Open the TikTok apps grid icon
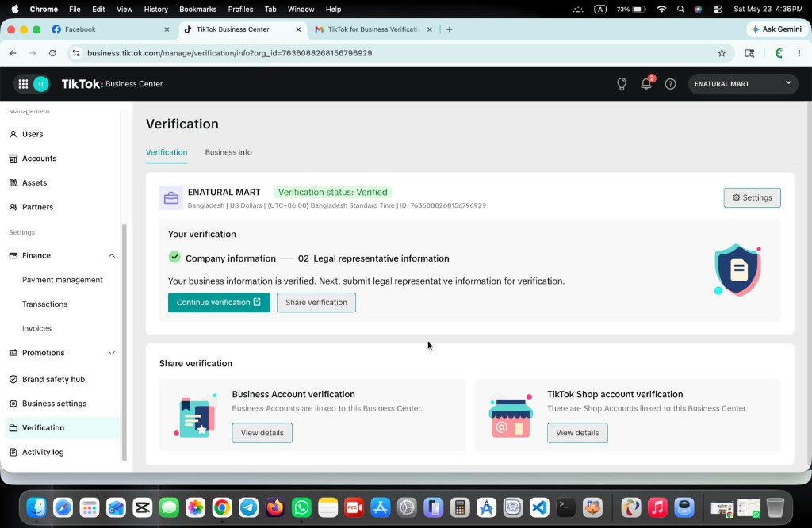Image resolution: width=812 pixels, height=528 pixels. click(x=23, y=84)
